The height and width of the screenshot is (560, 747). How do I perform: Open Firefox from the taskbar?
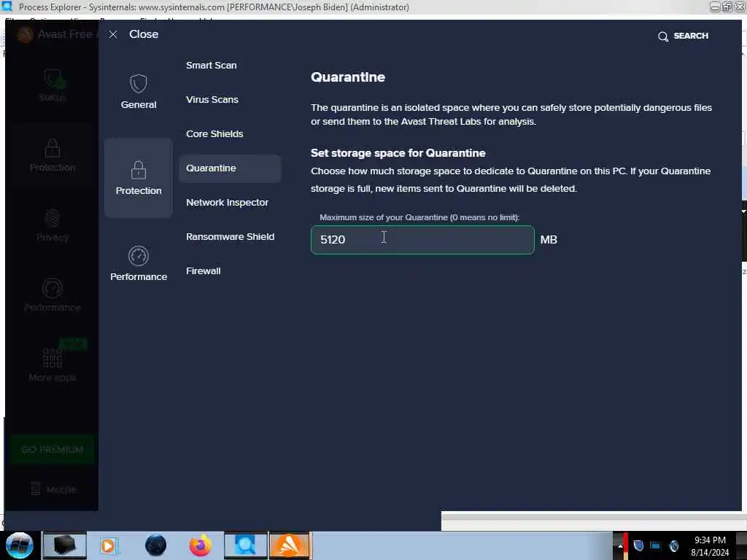coord(201,545)
